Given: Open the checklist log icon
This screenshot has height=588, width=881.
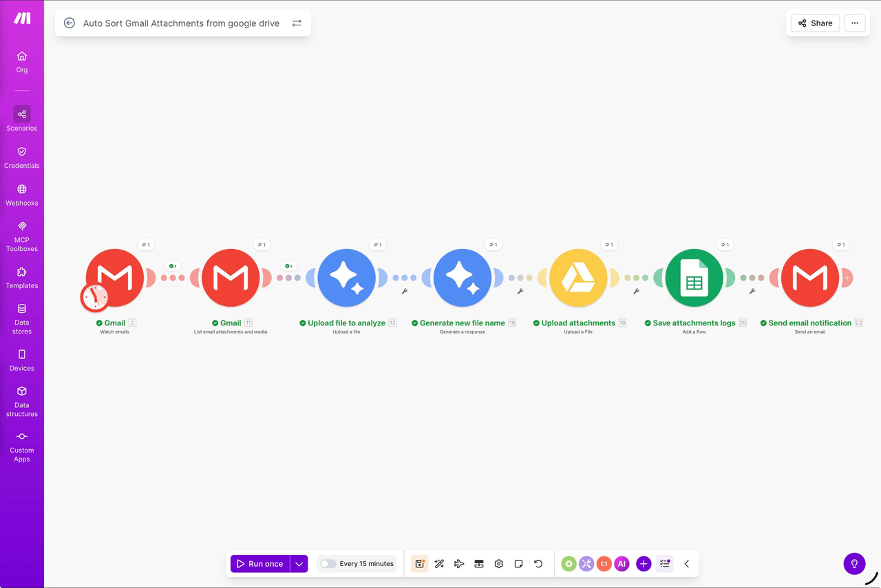Looking at the screenshot, I should click(665, 564).
